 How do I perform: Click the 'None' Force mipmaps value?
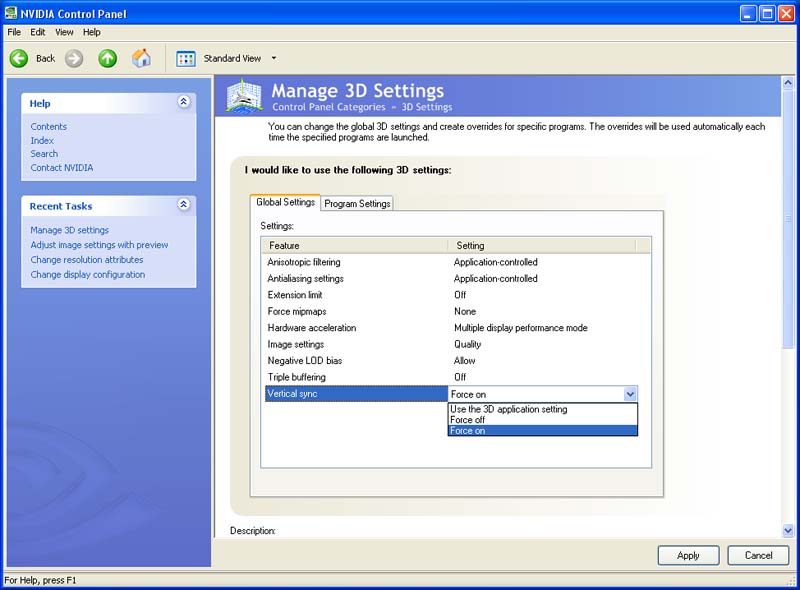465,311
